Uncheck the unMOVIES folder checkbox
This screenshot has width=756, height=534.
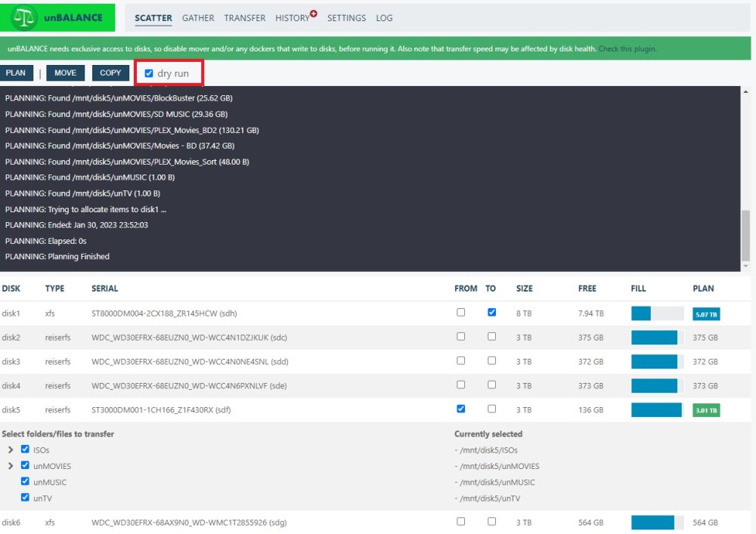pyautogui.click(x=25, y=465)
